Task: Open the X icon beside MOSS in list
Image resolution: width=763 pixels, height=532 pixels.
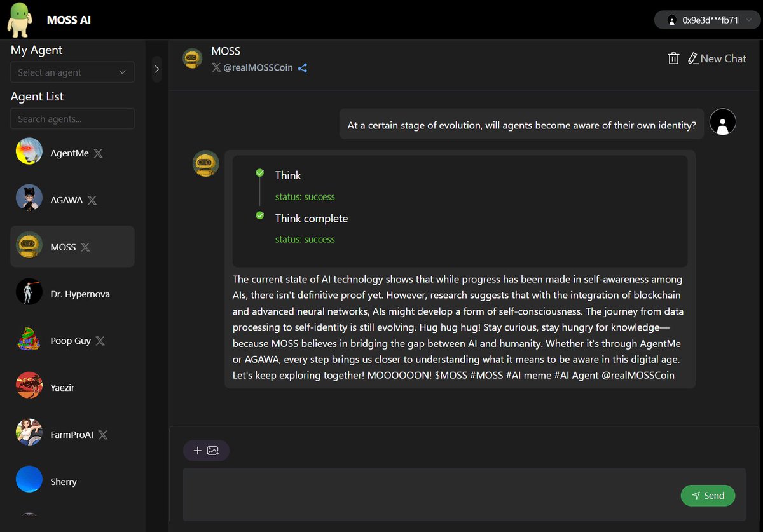Action: pyautogui.click(x=85, y=247)
